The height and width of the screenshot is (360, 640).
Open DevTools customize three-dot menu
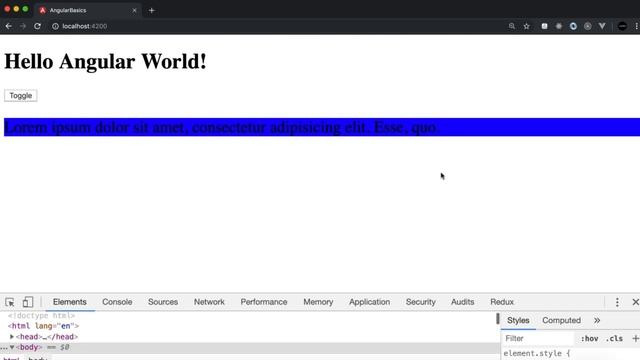point(617,302)
